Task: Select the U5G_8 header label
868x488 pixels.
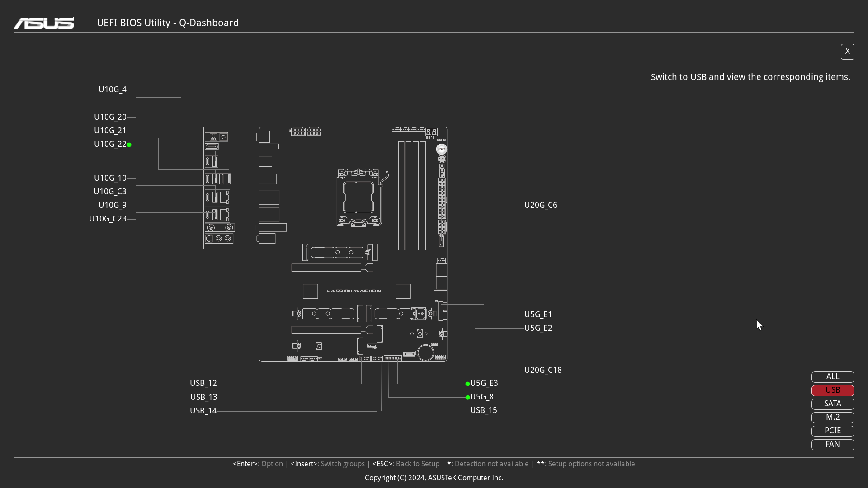Action: pos(481,397)
